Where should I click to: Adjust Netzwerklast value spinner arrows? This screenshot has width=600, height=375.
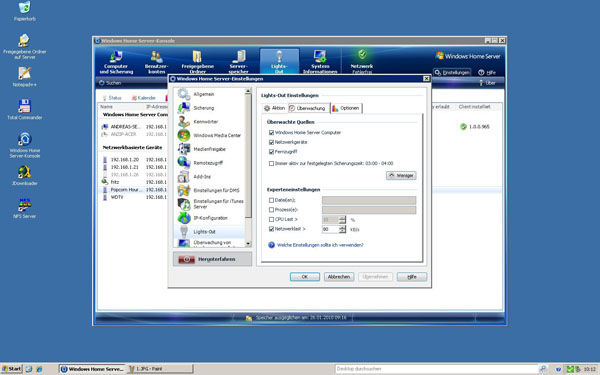(x=342, y=229)
